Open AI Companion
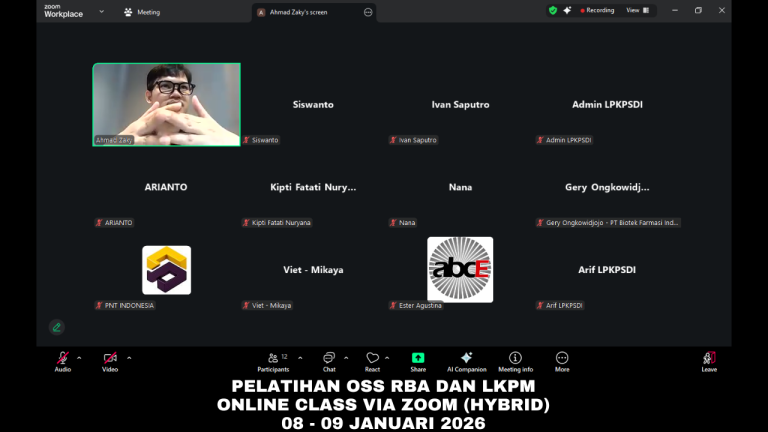Image resolution: width=768 pixels, height=432 pixels. [x=466, y=362]
